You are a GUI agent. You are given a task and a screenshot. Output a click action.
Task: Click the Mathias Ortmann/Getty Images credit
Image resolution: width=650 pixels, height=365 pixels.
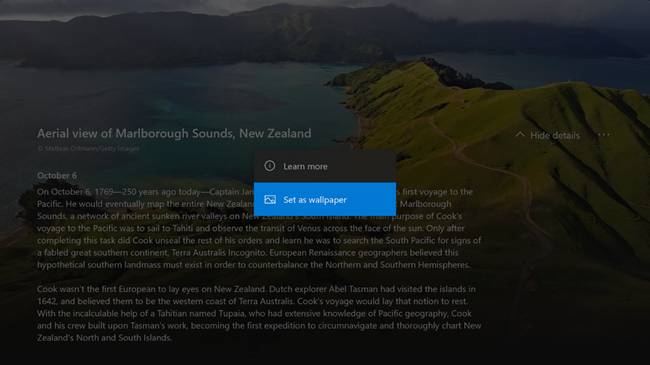[88, 148]
